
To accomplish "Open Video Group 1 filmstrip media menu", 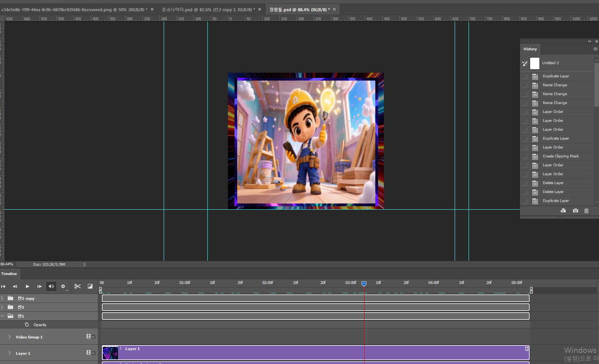I will coord(91,337).
